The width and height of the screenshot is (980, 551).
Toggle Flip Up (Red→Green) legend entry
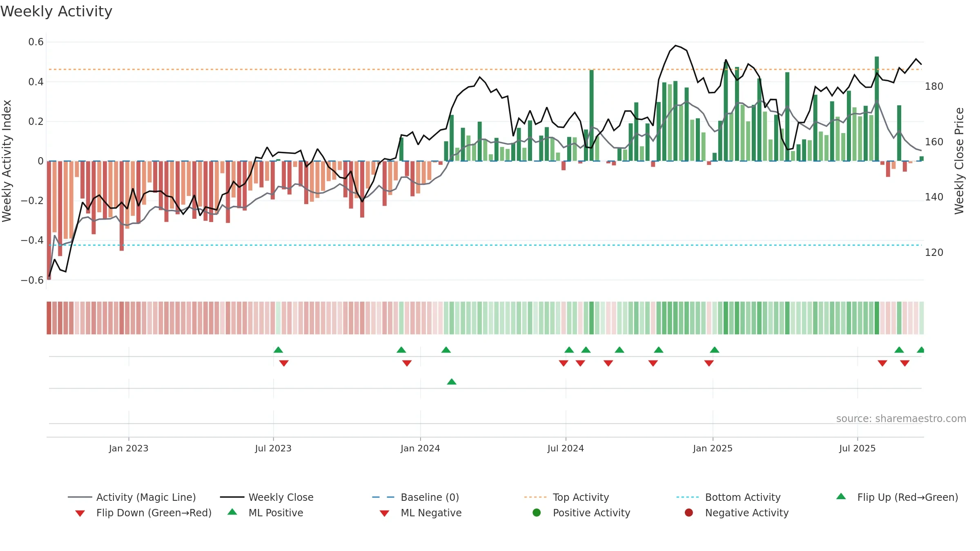(897, 497)
